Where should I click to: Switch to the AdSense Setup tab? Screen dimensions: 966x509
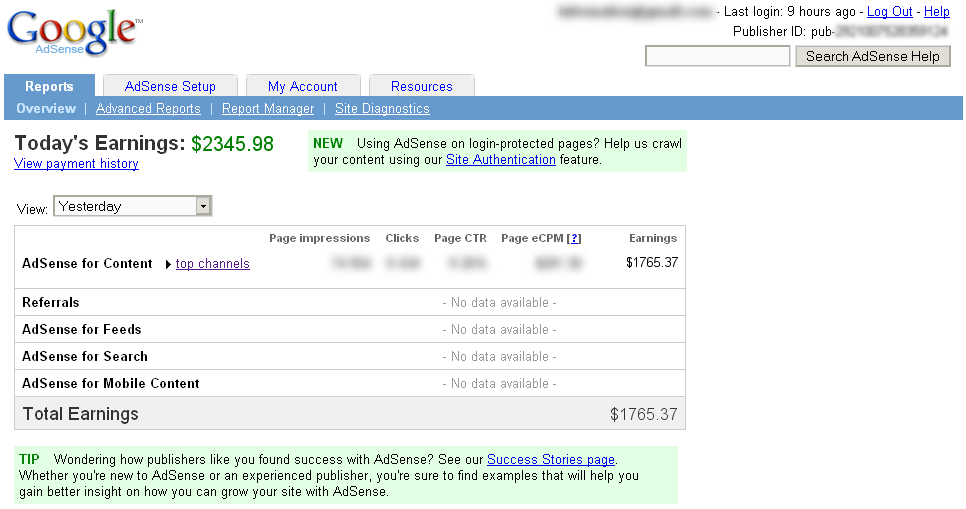170,86
